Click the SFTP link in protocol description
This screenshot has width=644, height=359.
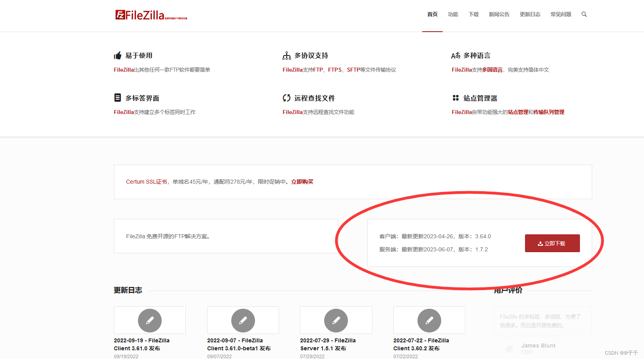(x=353, y=70)
